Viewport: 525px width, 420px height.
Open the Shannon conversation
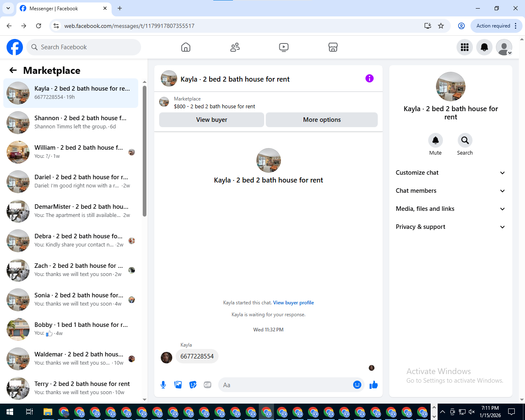pyautogui.click(x=71, y=123)
